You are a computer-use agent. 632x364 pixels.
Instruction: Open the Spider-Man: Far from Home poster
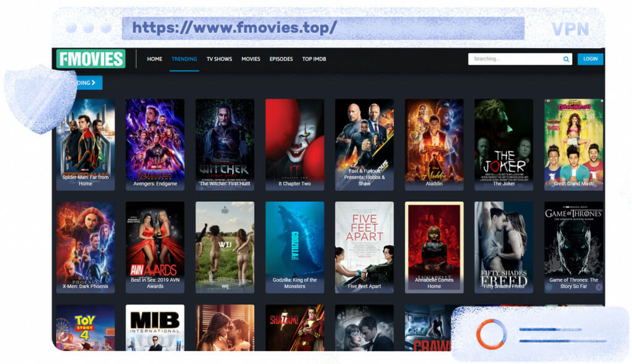[x=85, y=144]
